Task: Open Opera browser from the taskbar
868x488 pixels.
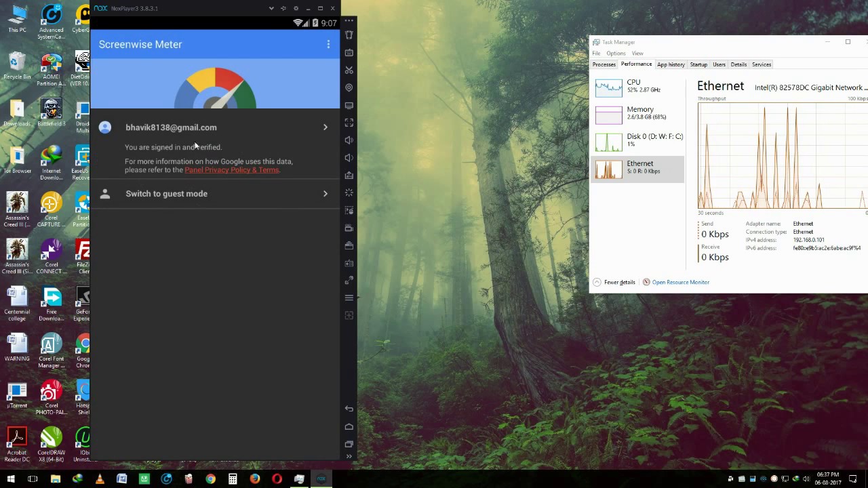Action: (x=277, y=479)
